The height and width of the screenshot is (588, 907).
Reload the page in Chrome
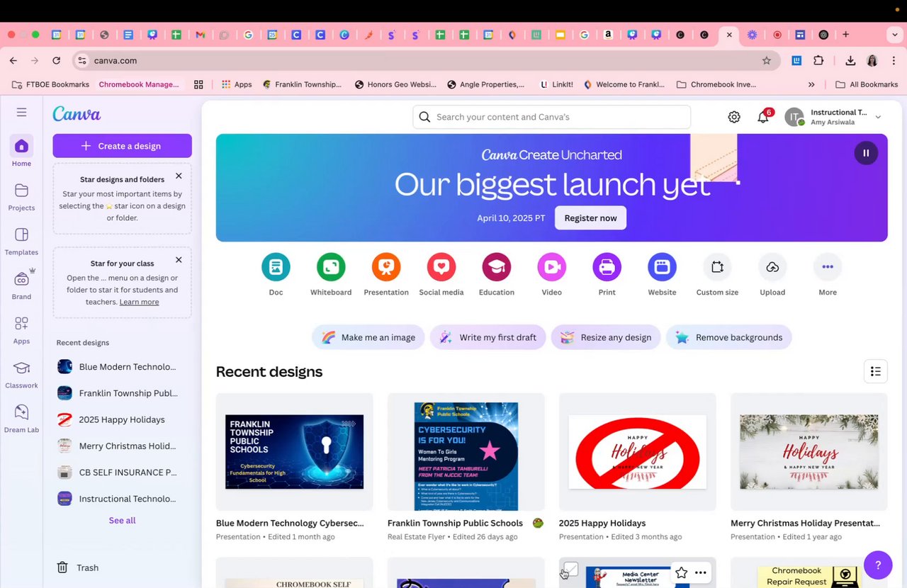(57, 61)
